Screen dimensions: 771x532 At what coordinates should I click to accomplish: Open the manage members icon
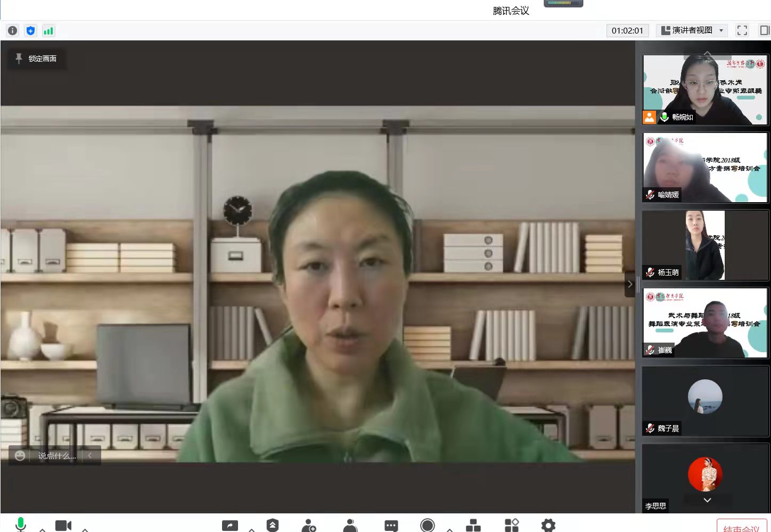tap(350, 525)
